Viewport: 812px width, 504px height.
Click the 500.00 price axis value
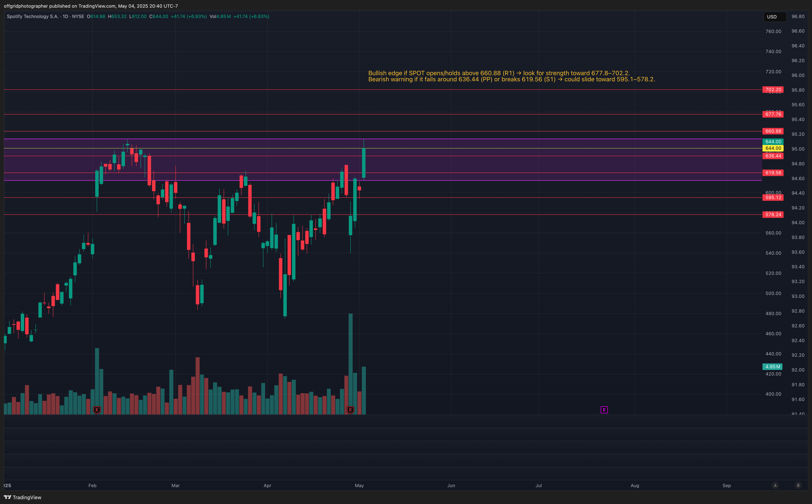tap(773, 293)
